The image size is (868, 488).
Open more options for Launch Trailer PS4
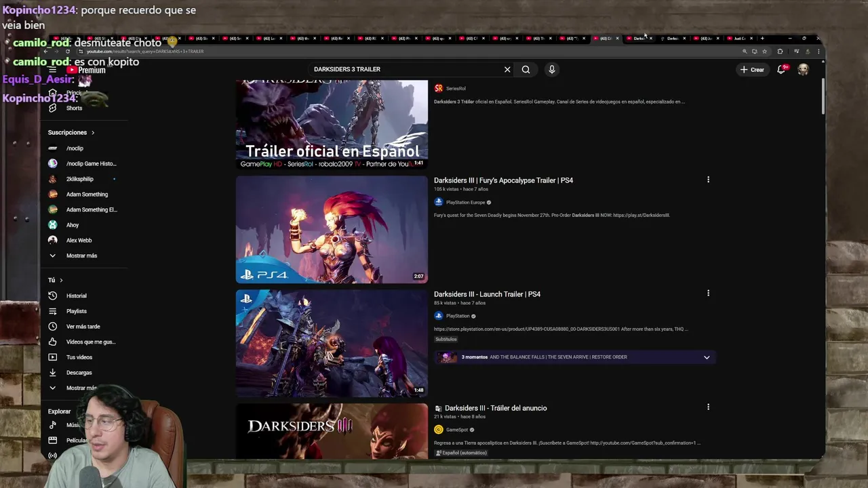[x=708, y=293]
